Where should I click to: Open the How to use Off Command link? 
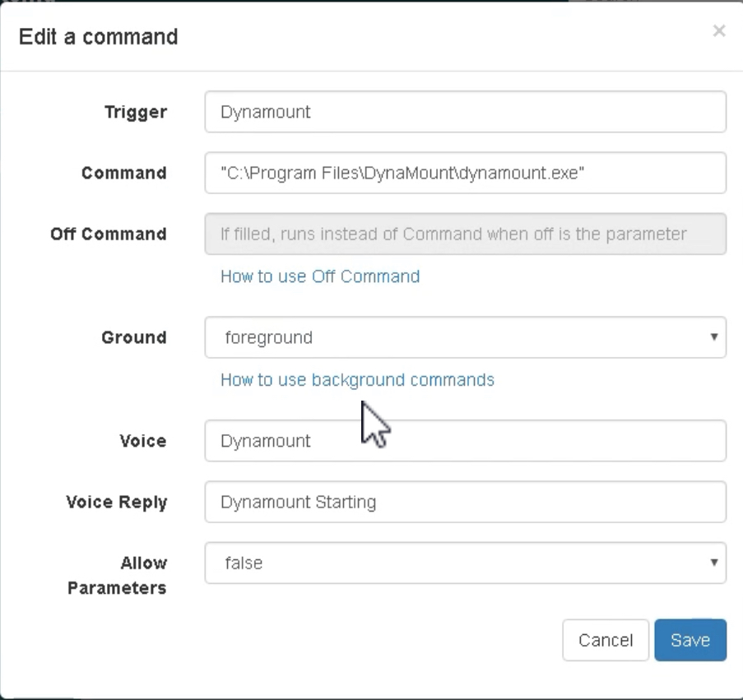320,276
